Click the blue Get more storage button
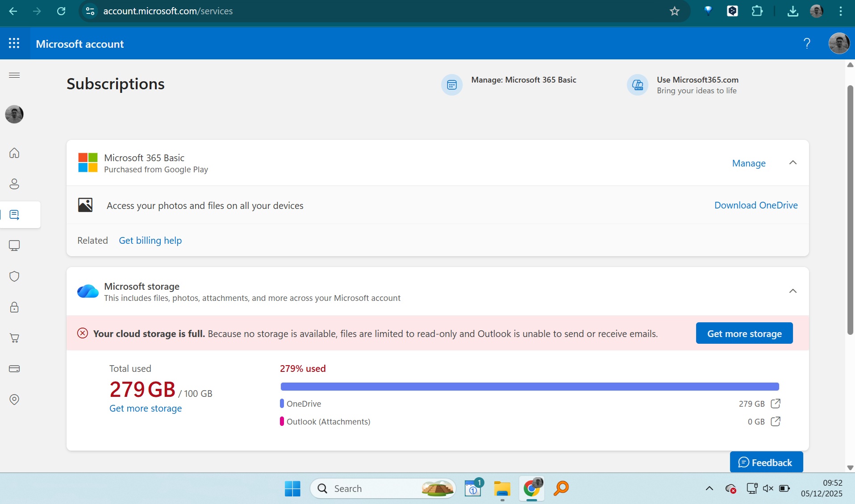Screen dimensions: 855x504 coord(744,333)
